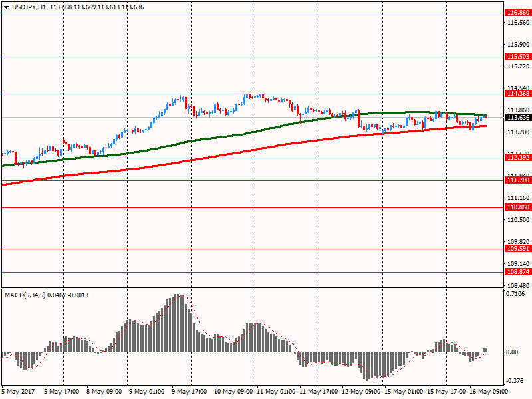Click the 109.140 price scale value

point(518,263)
